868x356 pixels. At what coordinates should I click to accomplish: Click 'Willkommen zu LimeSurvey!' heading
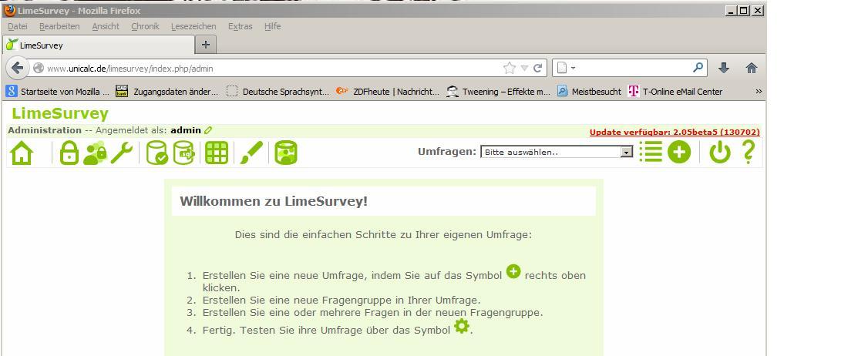point(274,201)
